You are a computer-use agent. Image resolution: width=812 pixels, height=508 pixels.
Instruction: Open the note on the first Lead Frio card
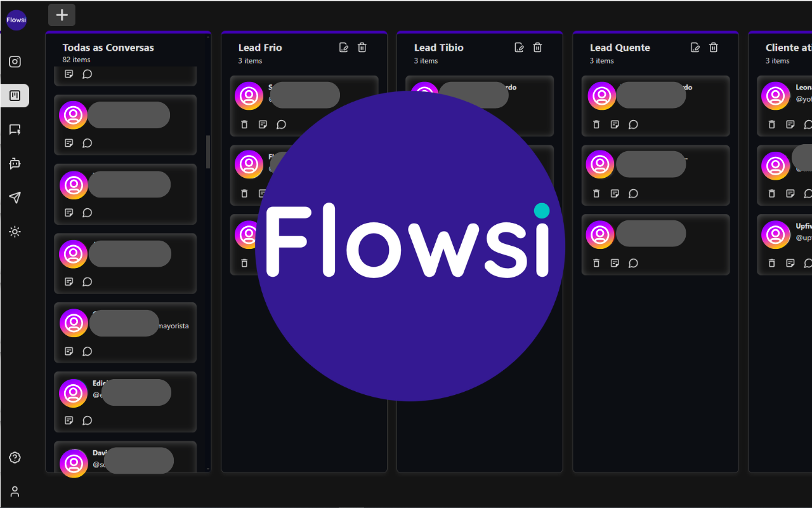263,124
